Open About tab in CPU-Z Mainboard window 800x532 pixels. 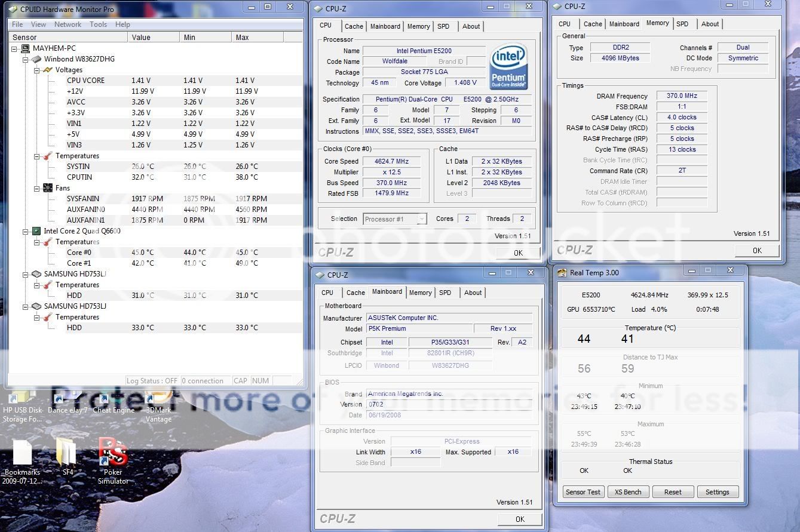point(473,293)
